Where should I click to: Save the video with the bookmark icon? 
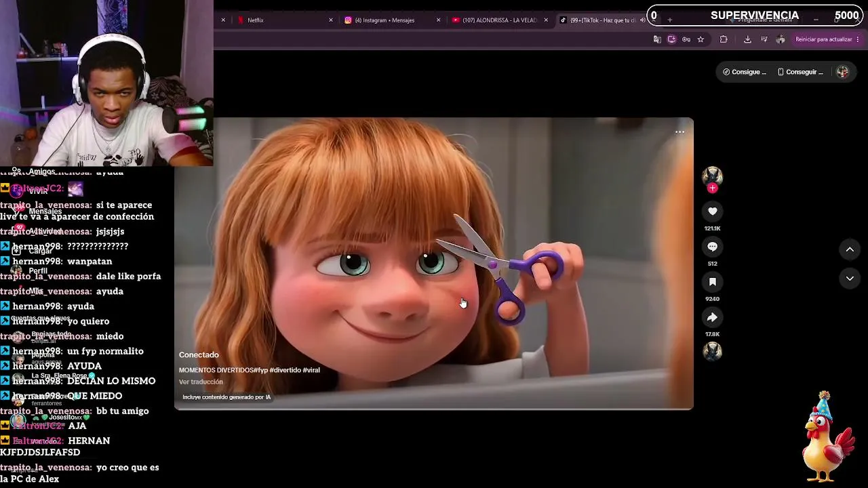coord(712,282)
